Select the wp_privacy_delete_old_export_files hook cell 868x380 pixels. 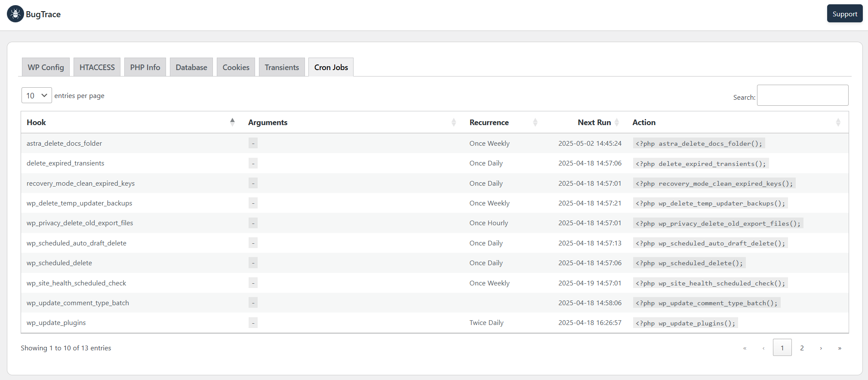[x=80, y=223]
